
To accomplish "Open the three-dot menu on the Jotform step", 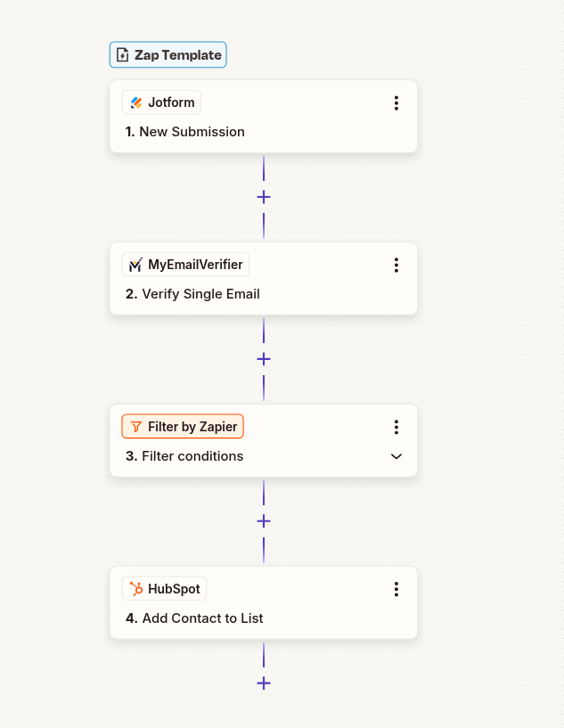I will click(396, 102).
